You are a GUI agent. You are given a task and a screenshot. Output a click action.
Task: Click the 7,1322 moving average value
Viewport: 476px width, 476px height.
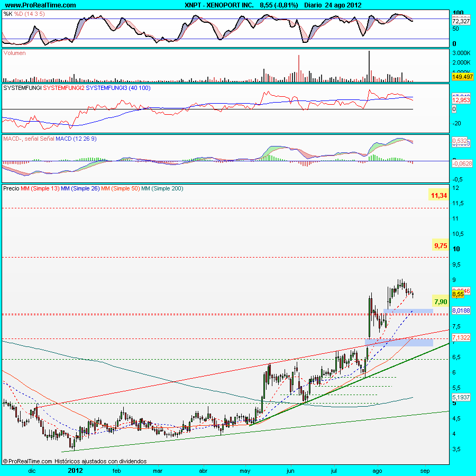point(461,337)
